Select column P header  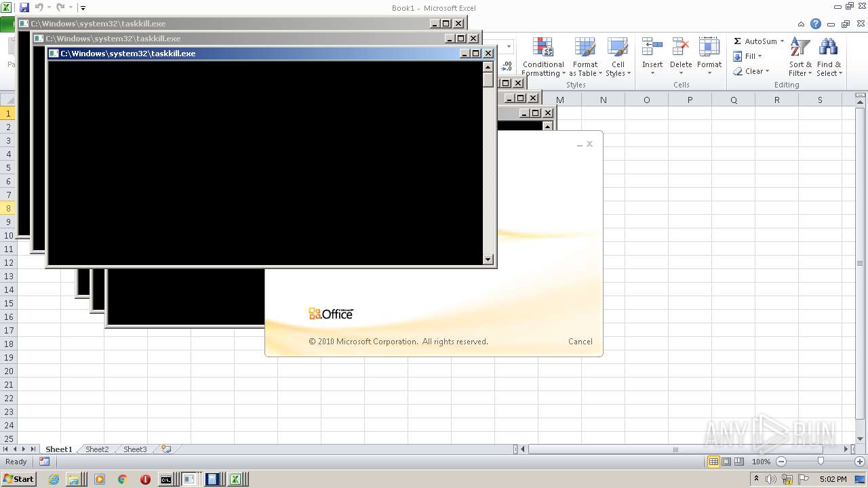click(690, 100)
